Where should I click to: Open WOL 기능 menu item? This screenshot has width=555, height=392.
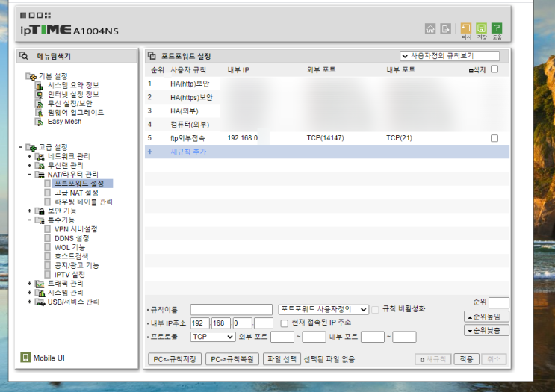[69, 248]
